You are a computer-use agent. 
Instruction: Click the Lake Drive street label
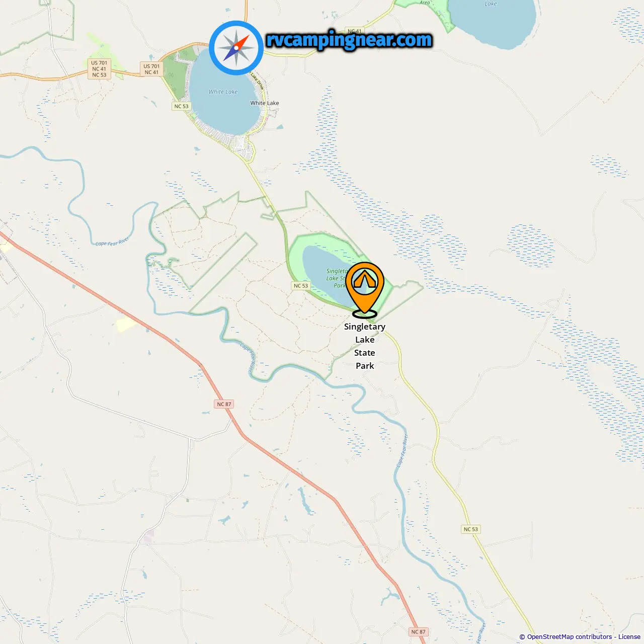257,80
